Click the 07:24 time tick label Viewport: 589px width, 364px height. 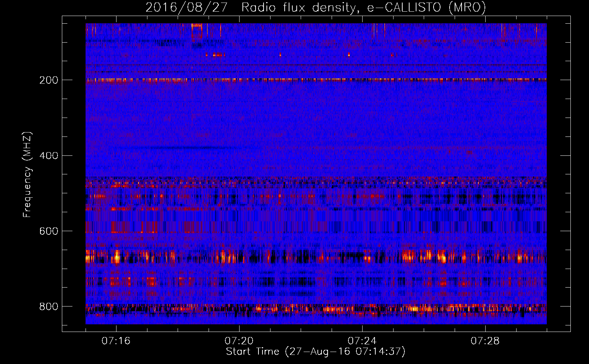[362, 341]
